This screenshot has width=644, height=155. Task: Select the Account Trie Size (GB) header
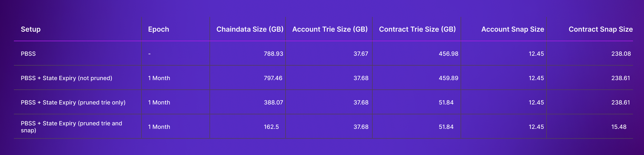[330, 29]
